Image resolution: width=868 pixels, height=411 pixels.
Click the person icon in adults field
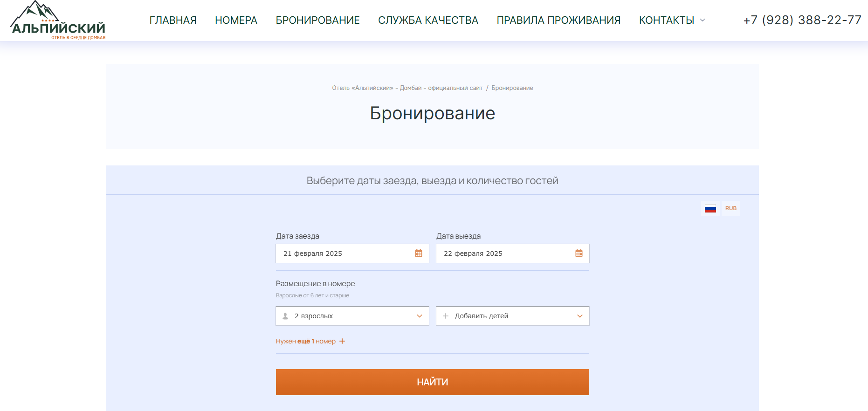coord(286,316)
